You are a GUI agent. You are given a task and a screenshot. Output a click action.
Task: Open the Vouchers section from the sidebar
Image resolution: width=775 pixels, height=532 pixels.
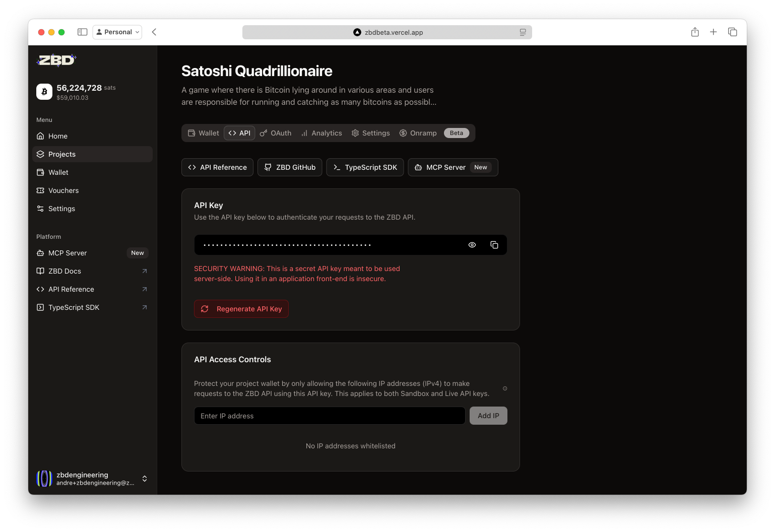pyautogui.click(x=63, y=190)
